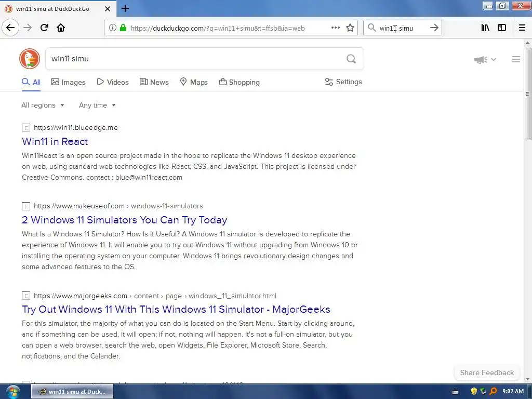532x399 pixels.
Task: Click scrollbar up arrow
Action: (x=527, y=43)
